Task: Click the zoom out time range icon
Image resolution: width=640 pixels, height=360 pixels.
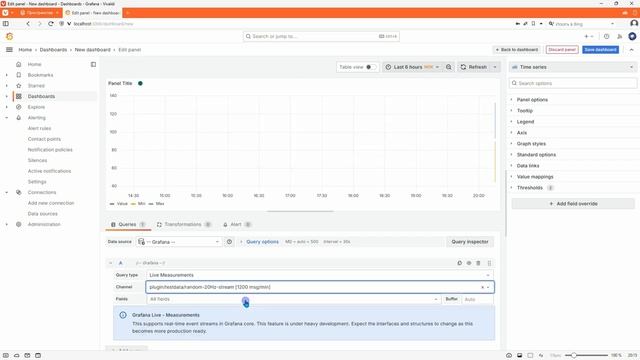Action: pos(449,67)
